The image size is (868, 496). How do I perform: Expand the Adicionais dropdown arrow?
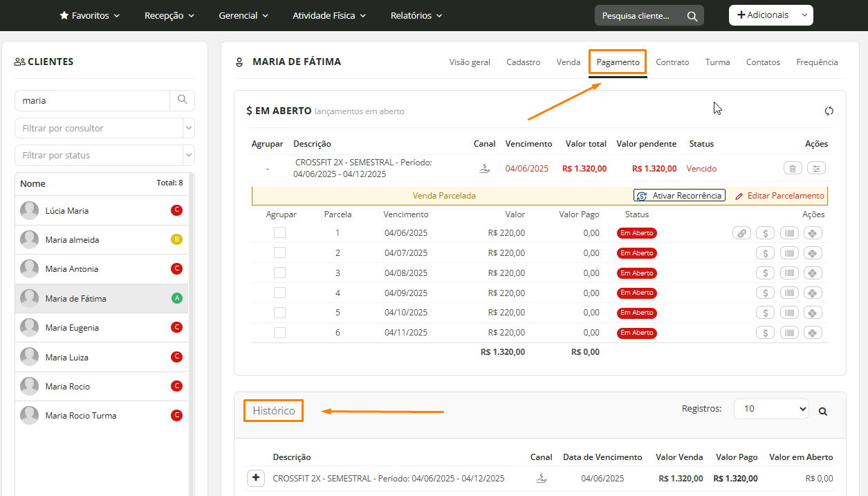(x=804, y=15)
